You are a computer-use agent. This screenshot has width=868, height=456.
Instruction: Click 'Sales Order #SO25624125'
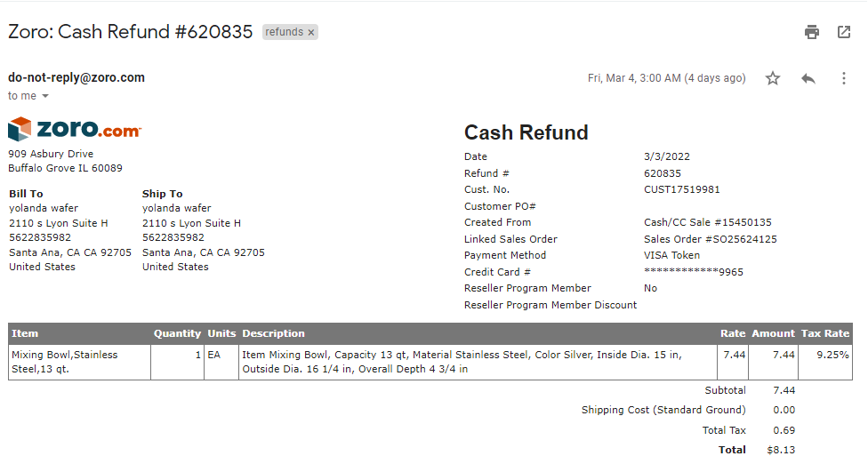[x=711, y=239]
